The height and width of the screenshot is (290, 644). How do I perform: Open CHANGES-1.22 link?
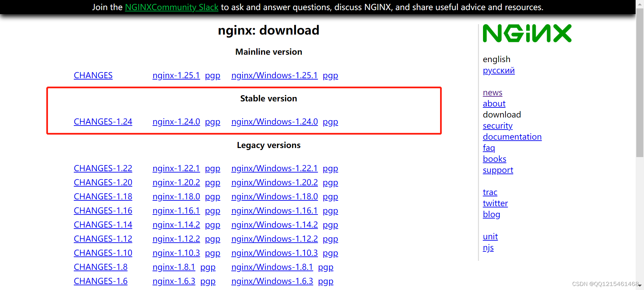[103, 168]
